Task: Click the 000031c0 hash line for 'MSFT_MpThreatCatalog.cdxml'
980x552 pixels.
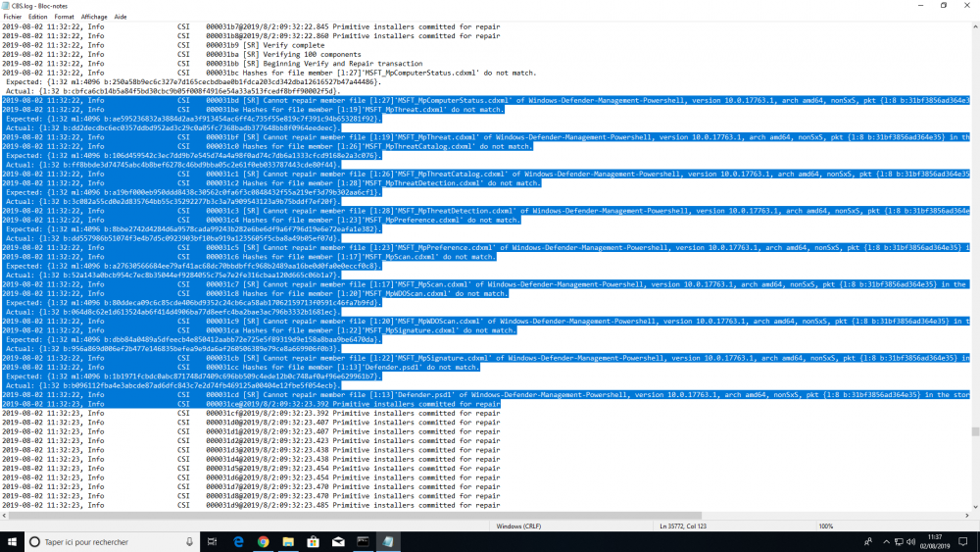Action: pos(267,146)
